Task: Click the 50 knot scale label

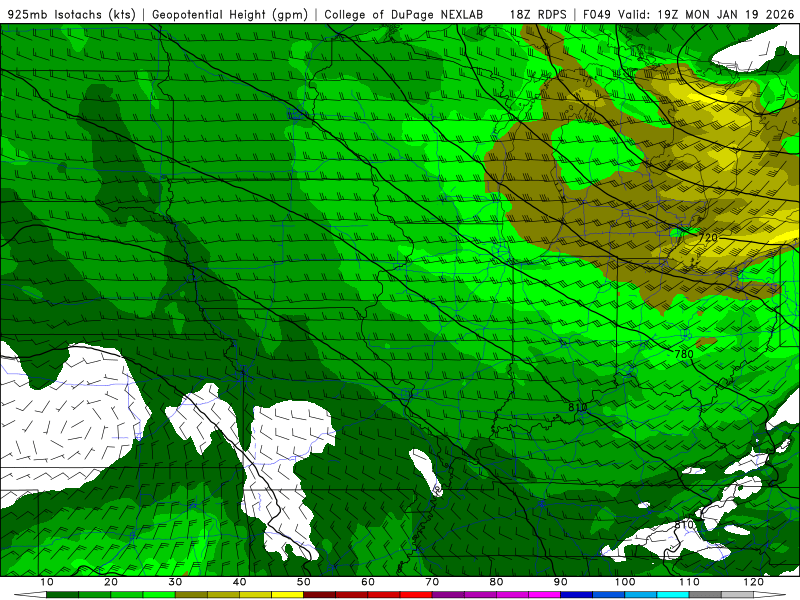Action: [x=304, y=582]
